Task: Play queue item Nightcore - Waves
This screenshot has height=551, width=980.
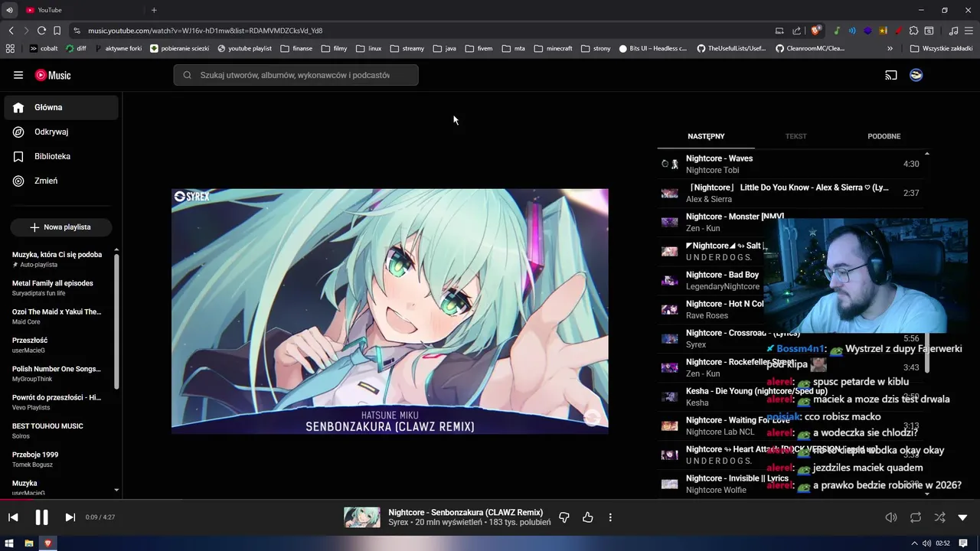Action: pyautogui.click(x=792, y=164)
